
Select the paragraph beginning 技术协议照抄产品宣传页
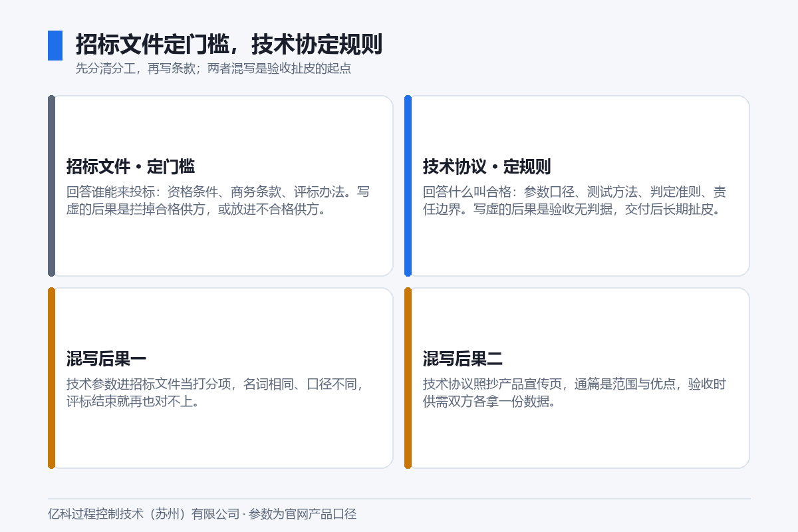[x=575, y=393]
